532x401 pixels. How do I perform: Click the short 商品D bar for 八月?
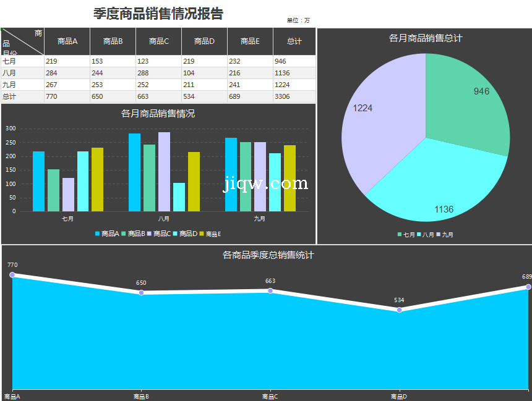click(179, 197)
